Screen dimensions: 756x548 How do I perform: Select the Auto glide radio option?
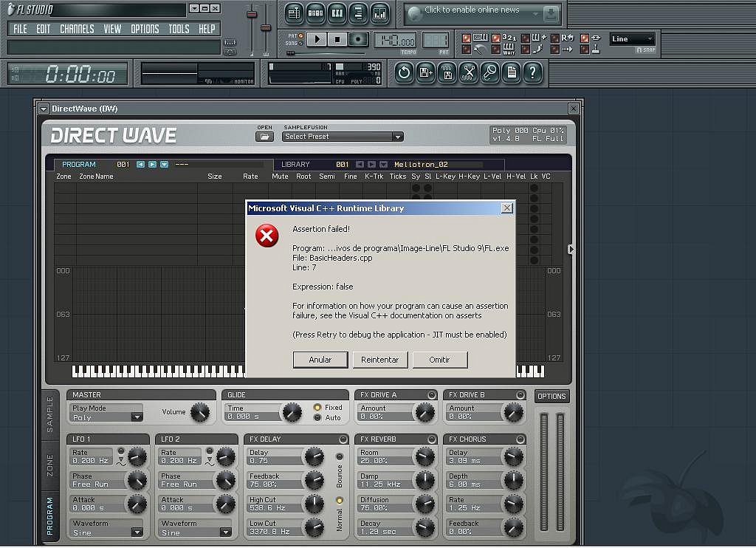click(318, 418)
